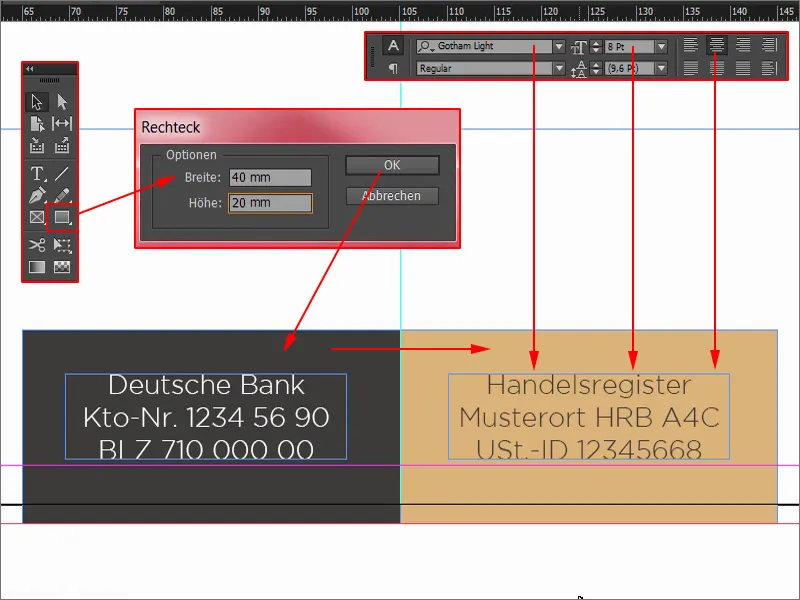The image size is (800, 600).
Task: Click the Rechteck dialog title bar
Action: pos(297,127)
